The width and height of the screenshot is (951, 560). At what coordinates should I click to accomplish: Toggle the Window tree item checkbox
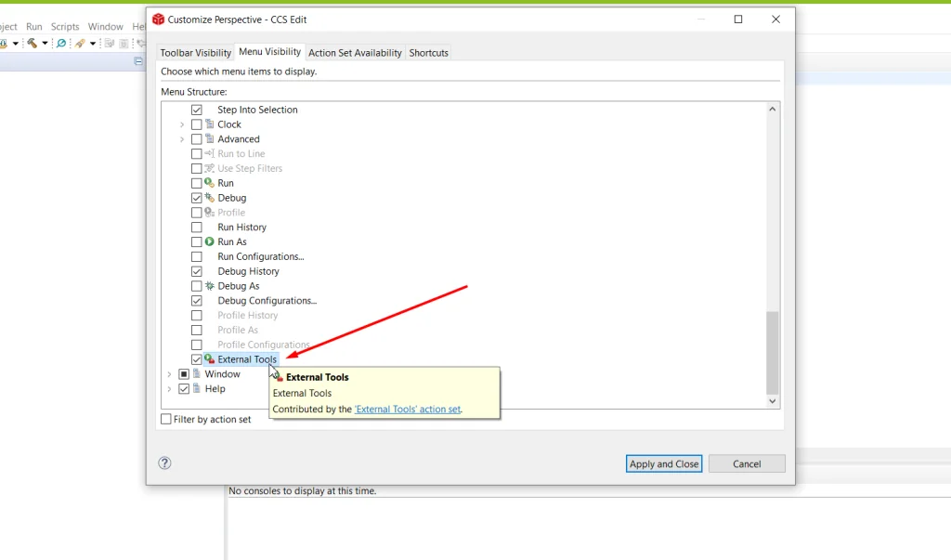(x=184, y=373)
